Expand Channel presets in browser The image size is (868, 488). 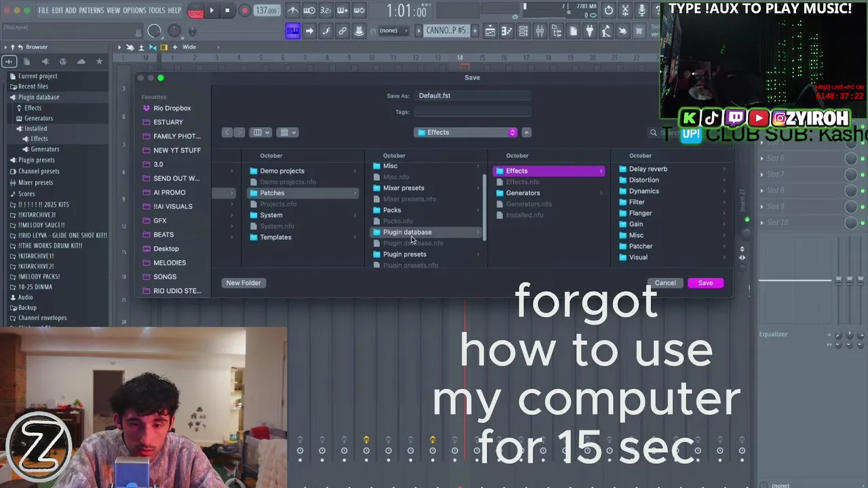39,171
